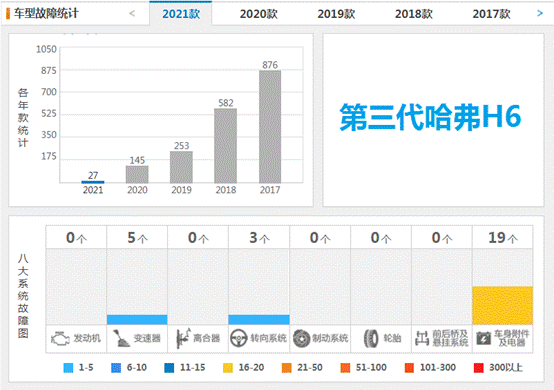Screen dimensions: 554x390
Task: Switch to the 2018款 tab
Action: 414,14
